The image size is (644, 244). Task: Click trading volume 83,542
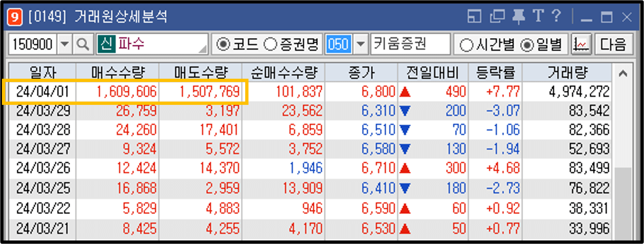[589, 111]
